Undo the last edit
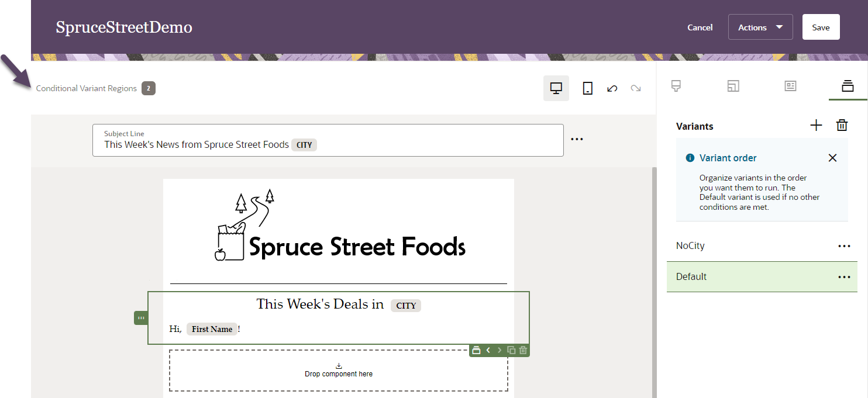The height and width of the screenshot is (398, 868). [x=612, y=88]
